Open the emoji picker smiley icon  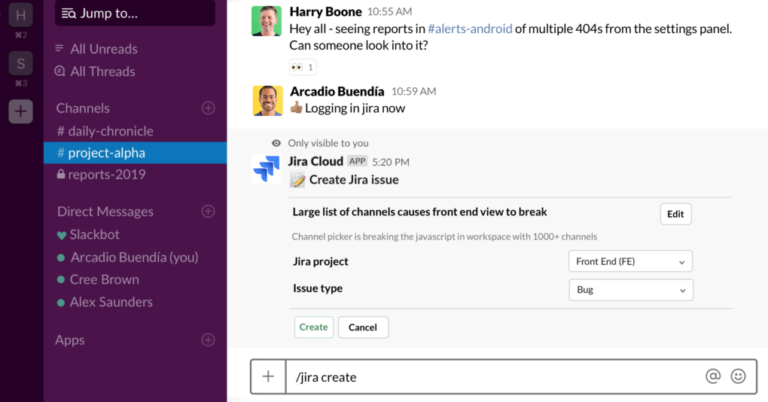(738, 376)
